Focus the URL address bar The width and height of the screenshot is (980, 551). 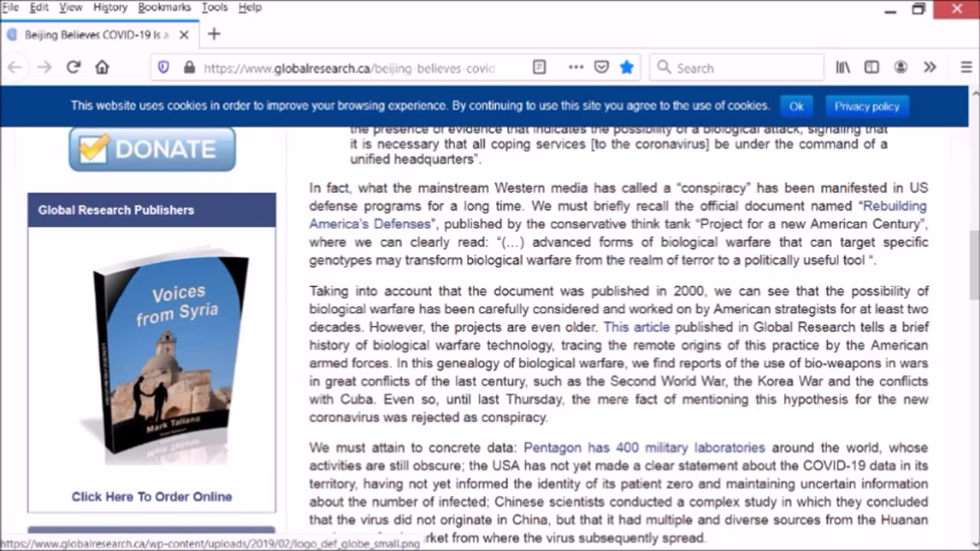tap(348, 68)
